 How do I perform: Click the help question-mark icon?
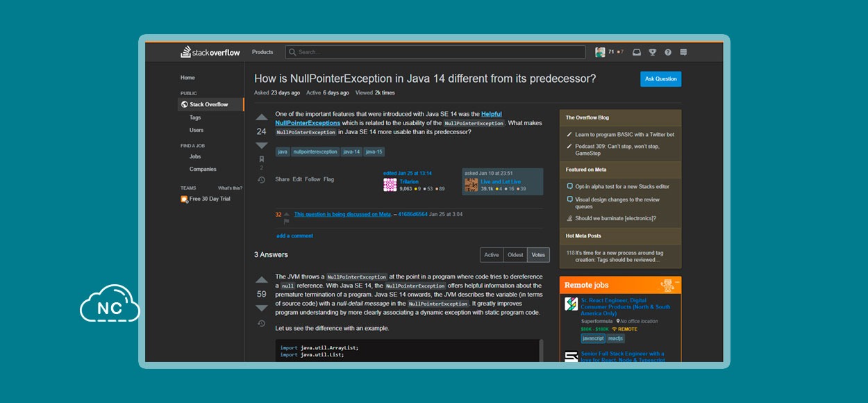pyautogui.click(x=668, y=52)
